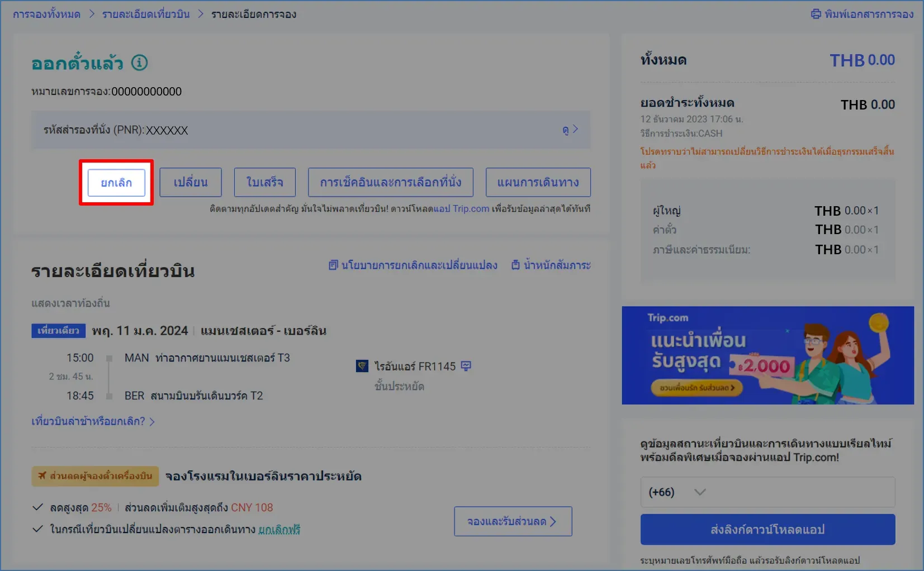The image size is (924, 571).
Task: Click จองและรับส่วนลด hotel booking button
Action: [512, 521]
